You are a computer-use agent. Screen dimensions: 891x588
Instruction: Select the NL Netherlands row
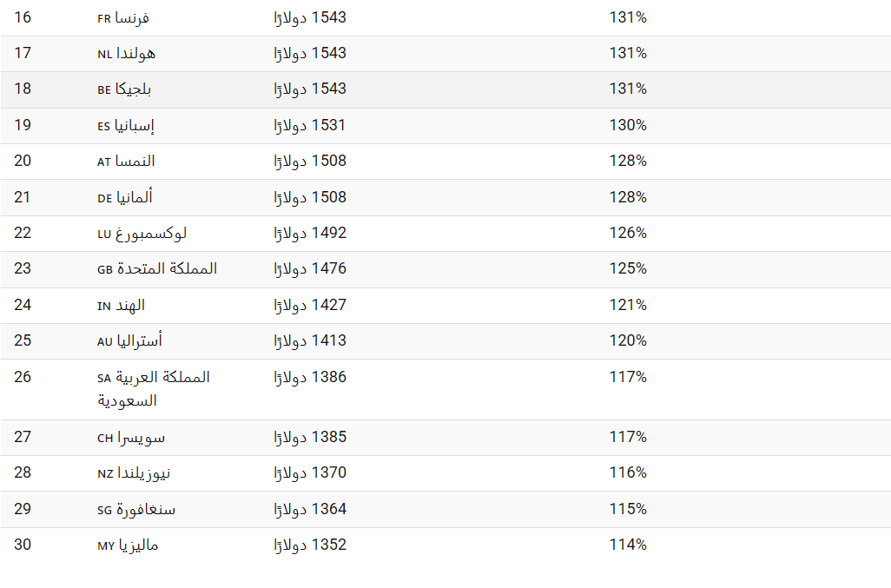[x=445, y=53]
